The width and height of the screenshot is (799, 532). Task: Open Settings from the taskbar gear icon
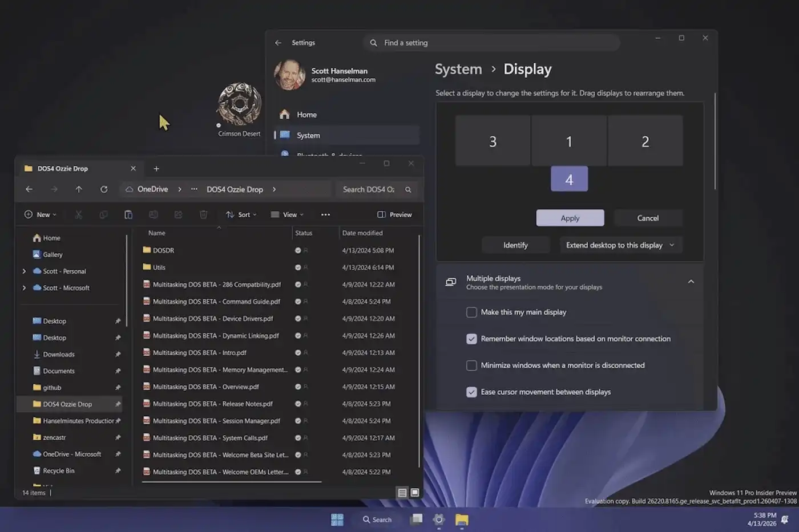click(x=439, y=519)
